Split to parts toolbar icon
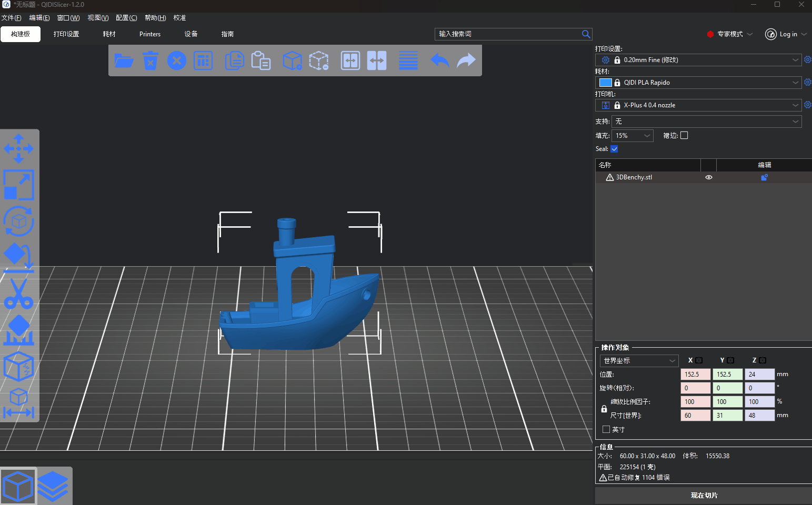812x505 pixels. 377,60
